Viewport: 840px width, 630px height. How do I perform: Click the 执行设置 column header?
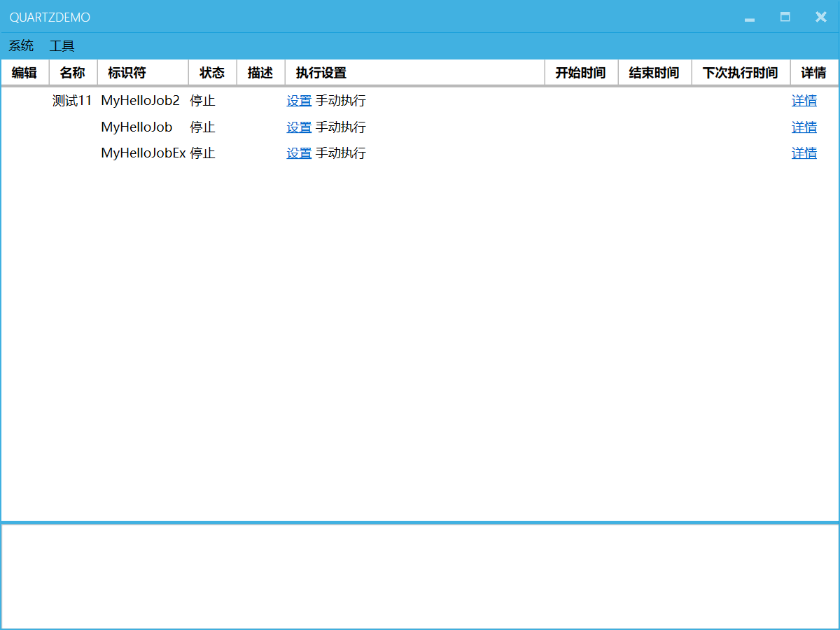click(x=415, y=73)
